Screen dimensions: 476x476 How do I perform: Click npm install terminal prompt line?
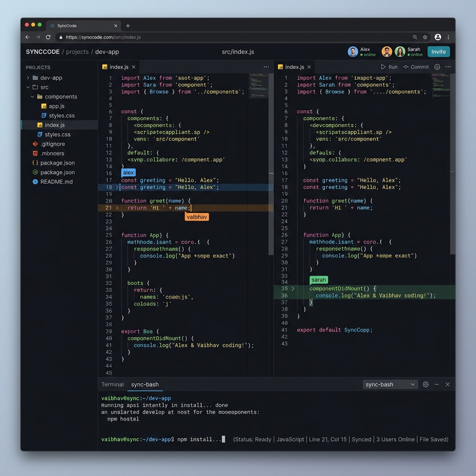coord(163,439)
